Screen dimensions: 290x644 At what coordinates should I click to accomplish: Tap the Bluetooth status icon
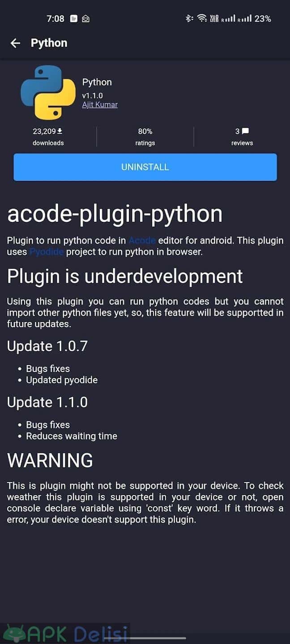[x=189, y=18]
